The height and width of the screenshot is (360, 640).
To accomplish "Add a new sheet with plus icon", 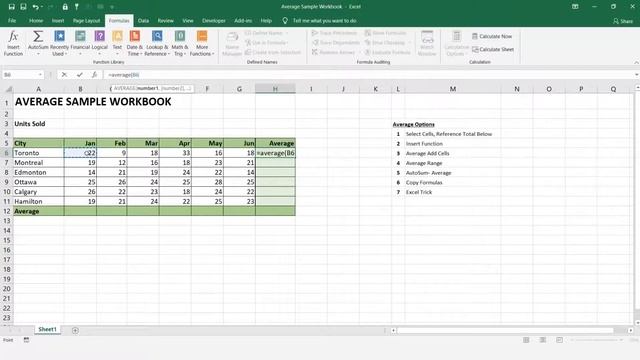I will coord(75,330).
